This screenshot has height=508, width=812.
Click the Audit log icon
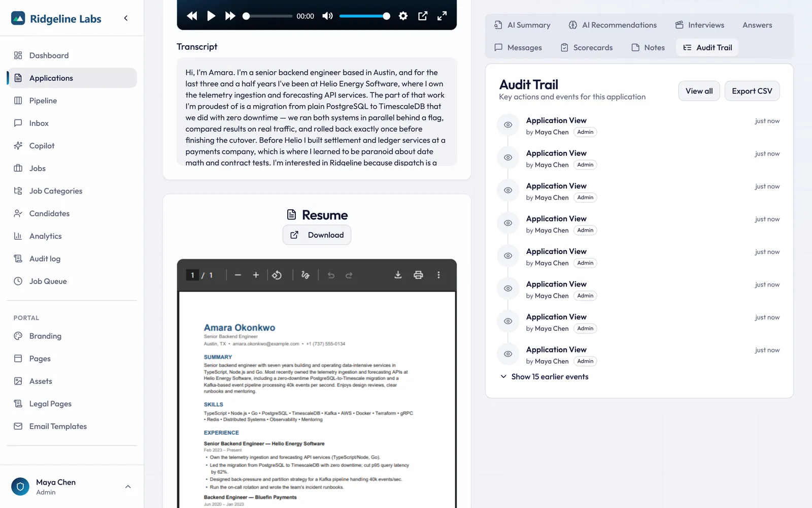[x=18, y=259]
